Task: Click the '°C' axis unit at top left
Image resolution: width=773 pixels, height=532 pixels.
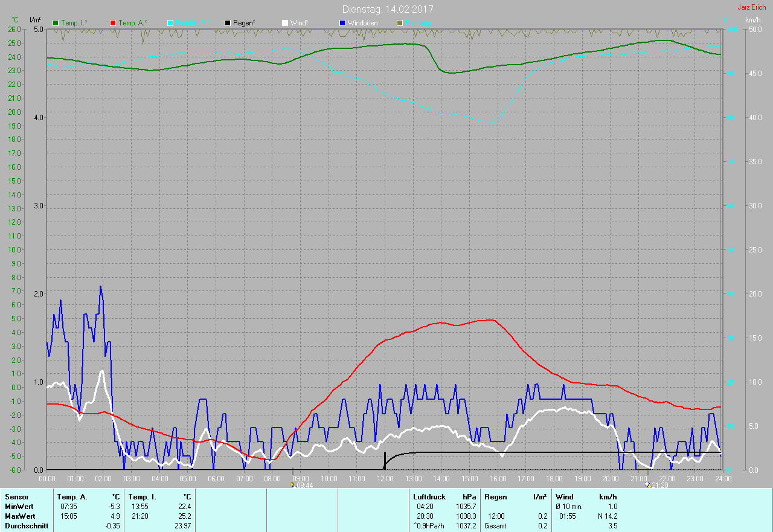Action: click(x=15, y=20)
